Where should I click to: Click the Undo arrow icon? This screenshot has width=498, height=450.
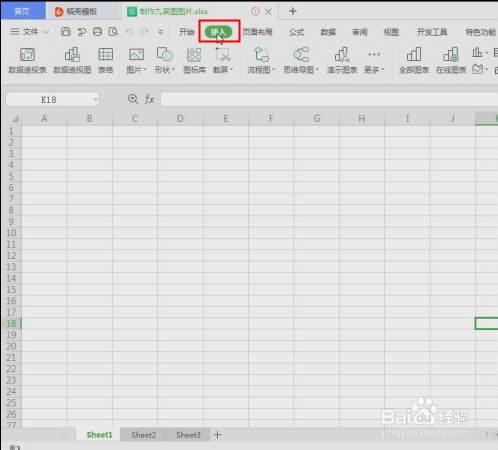click(x=129, y=32)
